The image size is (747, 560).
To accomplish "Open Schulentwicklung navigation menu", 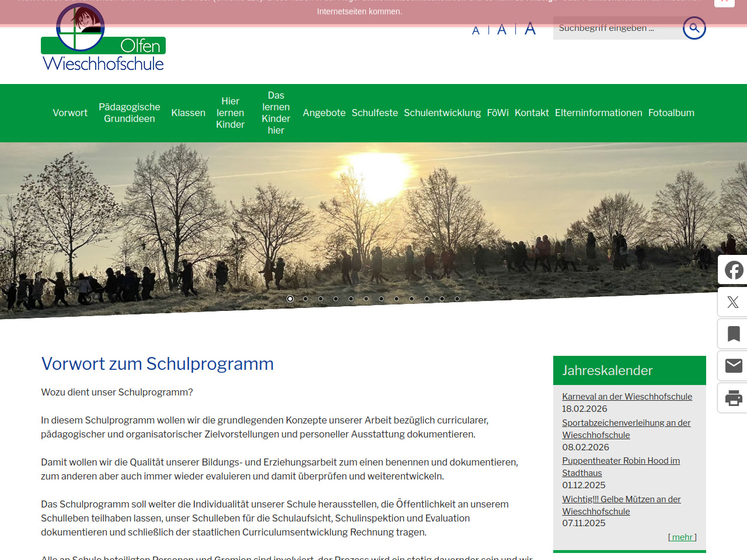I will (442, 113).
